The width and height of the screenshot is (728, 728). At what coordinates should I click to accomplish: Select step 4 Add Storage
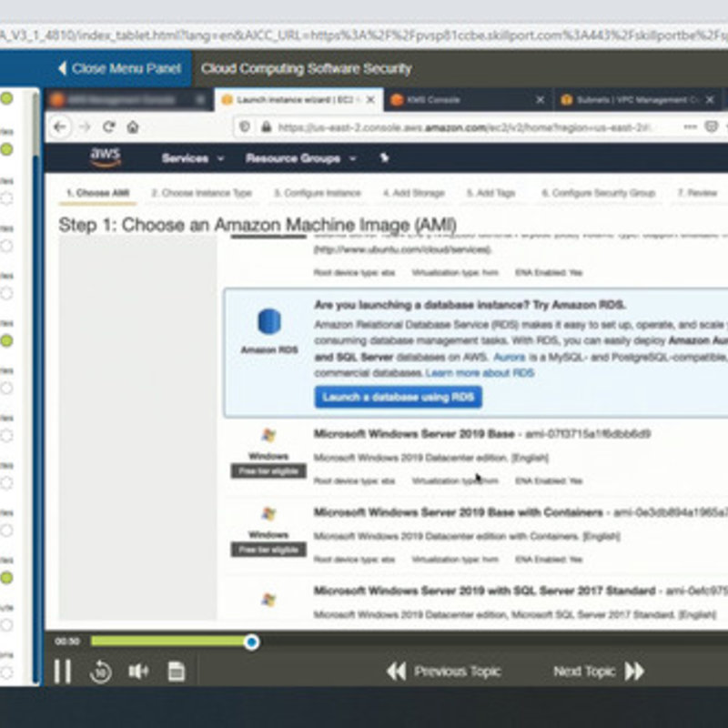[414, 193]
